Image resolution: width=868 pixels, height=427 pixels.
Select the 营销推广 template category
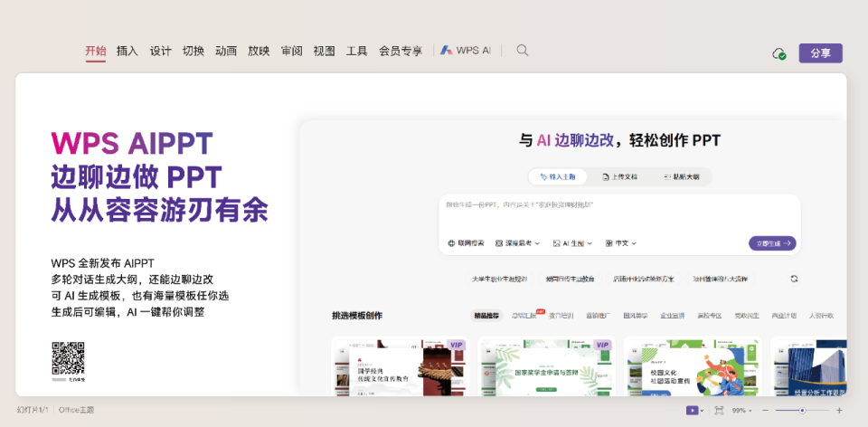pyautogui.click(x=599, y=316)
